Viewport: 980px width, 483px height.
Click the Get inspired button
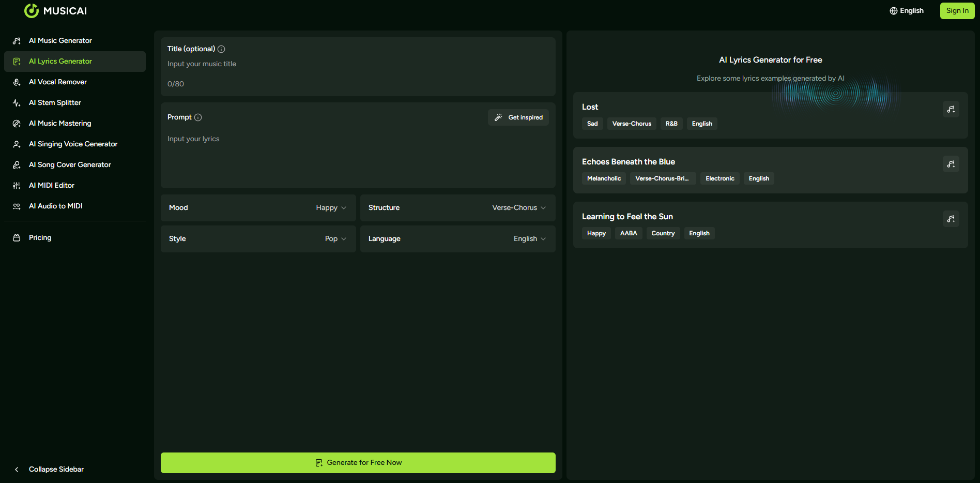click(x=518, y=117)
